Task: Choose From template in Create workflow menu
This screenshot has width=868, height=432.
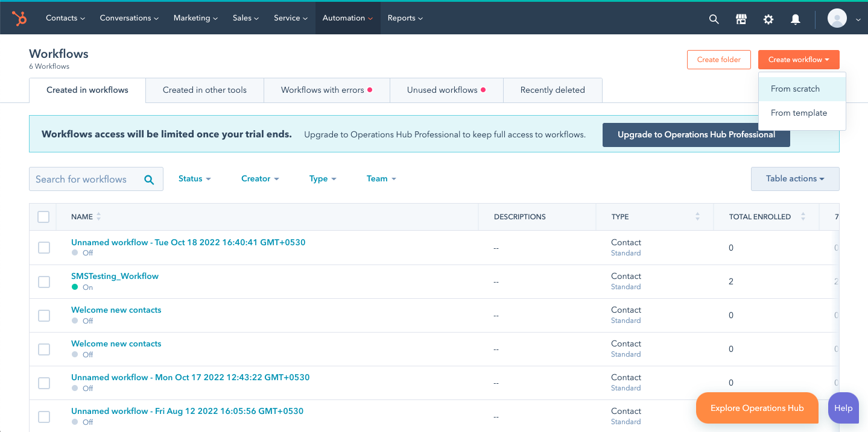Action: click(802, 113)
